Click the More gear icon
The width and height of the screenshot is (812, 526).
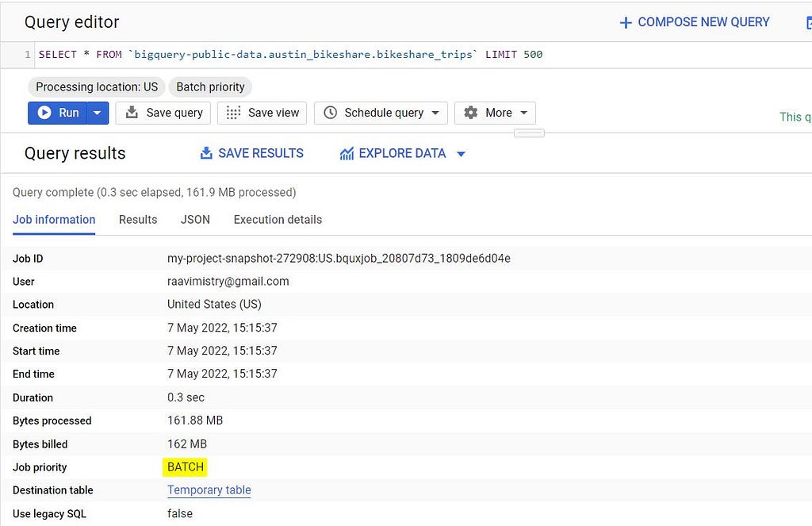471,113
